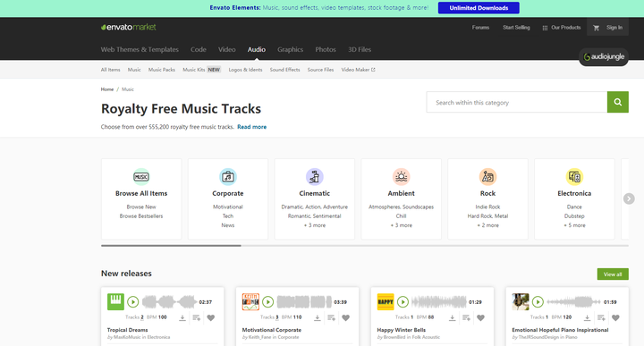
Task: Click the Keith Fane cover thumbnail
Action: click(250, 301)
